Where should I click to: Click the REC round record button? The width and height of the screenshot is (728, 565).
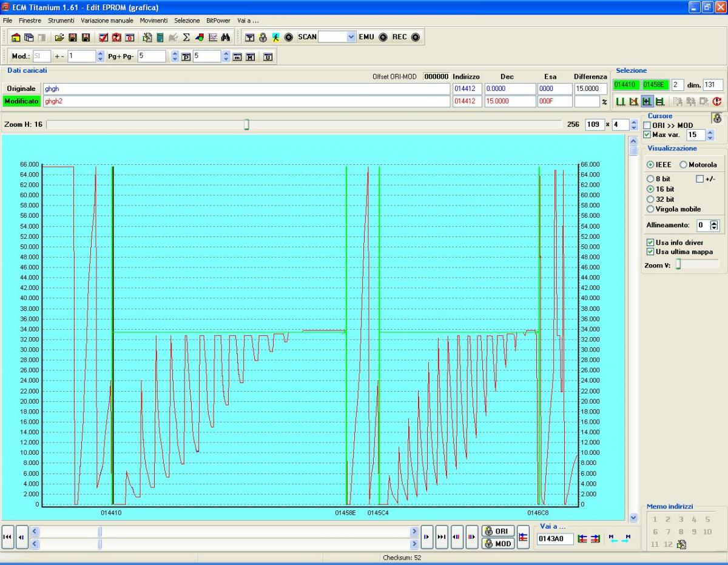[416, 37]
